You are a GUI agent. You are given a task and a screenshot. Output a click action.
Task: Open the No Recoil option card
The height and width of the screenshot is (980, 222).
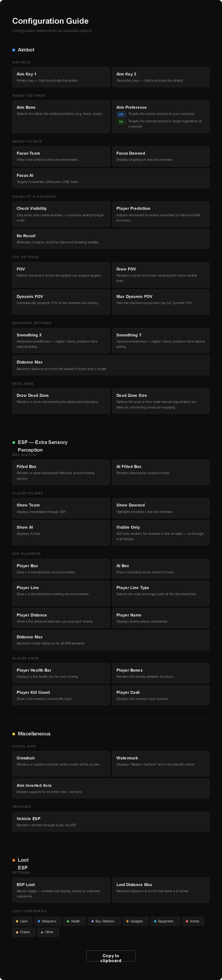pos(111,239)
